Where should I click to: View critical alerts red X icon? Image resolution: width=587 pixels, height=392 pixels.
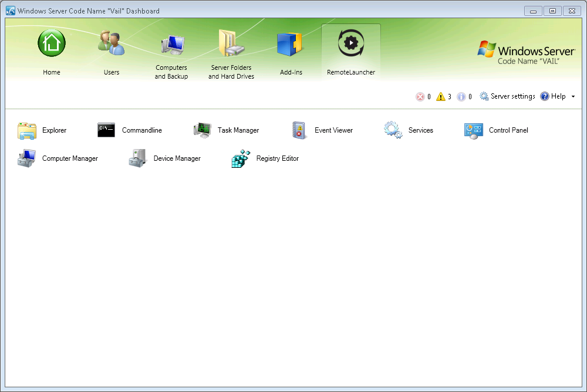pos(420,97)
